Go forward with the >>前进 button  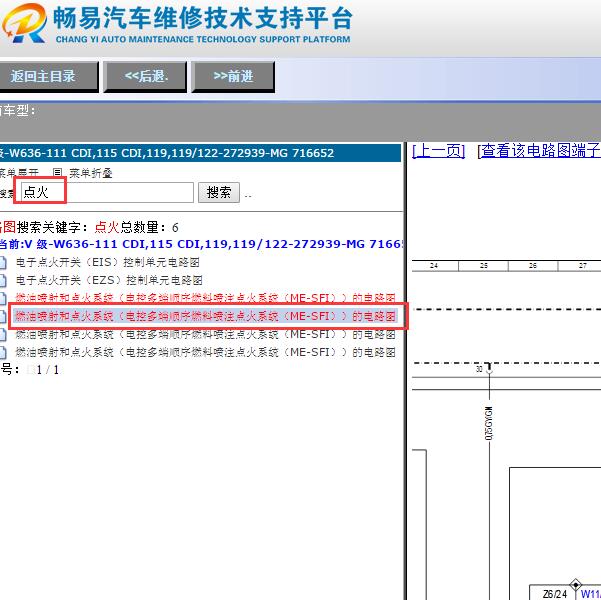(233, 77)
